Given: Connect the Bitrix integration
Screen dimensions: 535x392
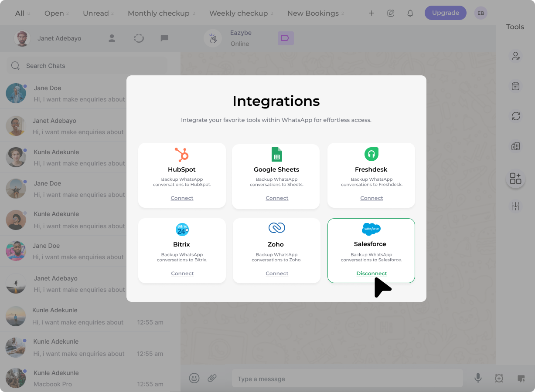Looking at the screenshot, I should coord(182,274).
